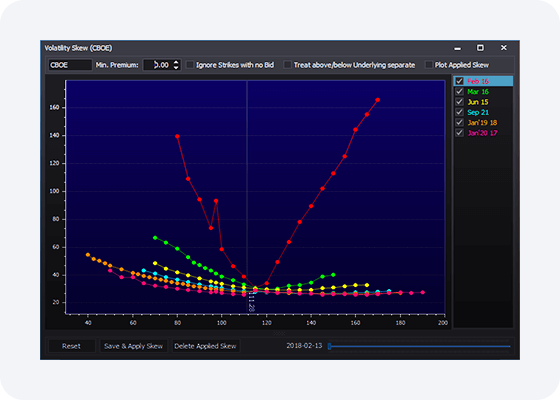Click the last Jun 15 yellow point at strike 165
The height and width of the screenshot is (400, 560).
(x=367, y=285)
